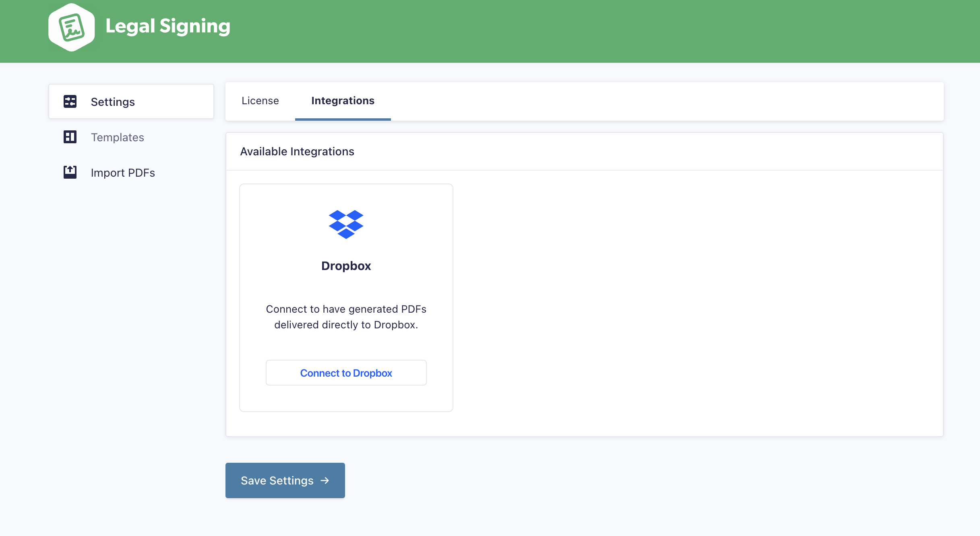Click the Available Integrations heading
The image size is (980, 536).
tap(297, 151)
